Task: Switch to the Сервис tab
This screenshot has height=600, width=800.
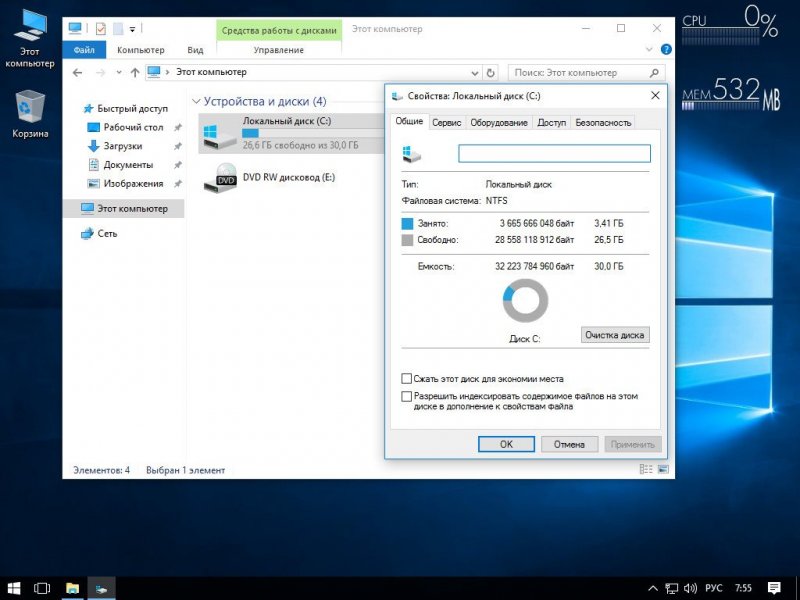Action: (x=446, y=122)
